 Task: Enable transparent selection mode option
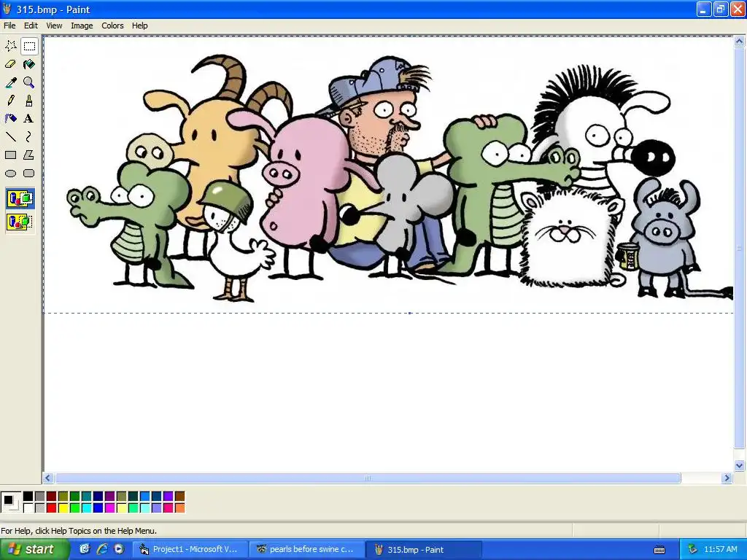click(x=20, y=222)
